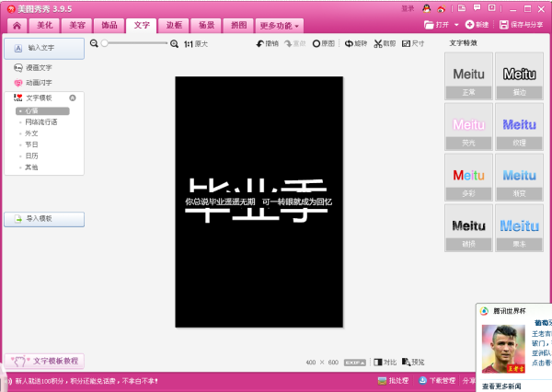Open the Preview (预览) icon
Screen dimensions: 552x392
(x=406, y=362)
